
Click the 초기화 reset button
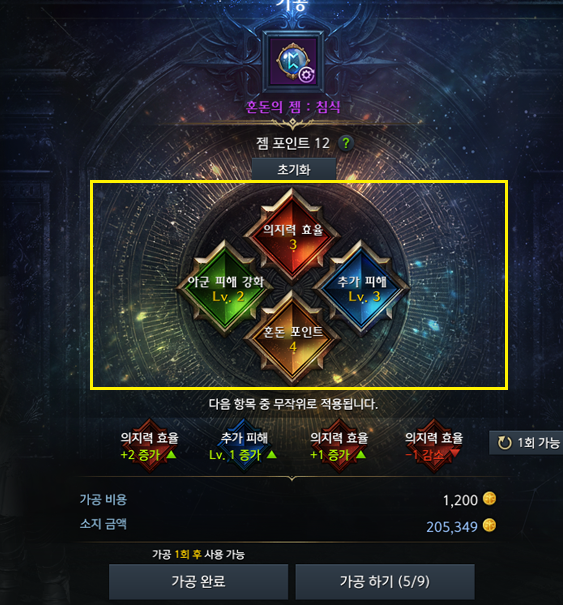294,169
